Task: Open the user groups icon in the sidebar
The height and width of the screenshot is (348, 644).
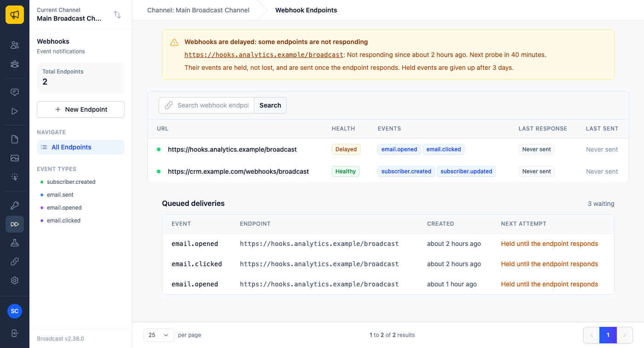Action: 15,64
